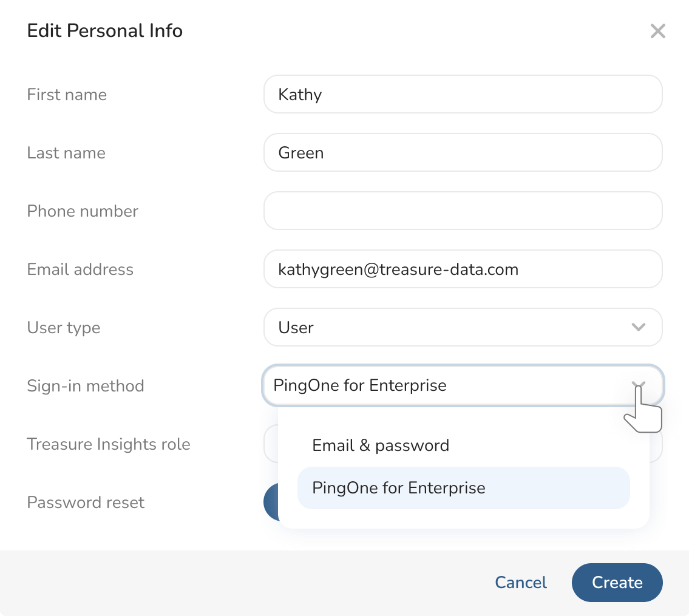This screenshot has height=616, width=689.
Task: Focus the First name field containing Kathy
Action: [x=463, y=95]
